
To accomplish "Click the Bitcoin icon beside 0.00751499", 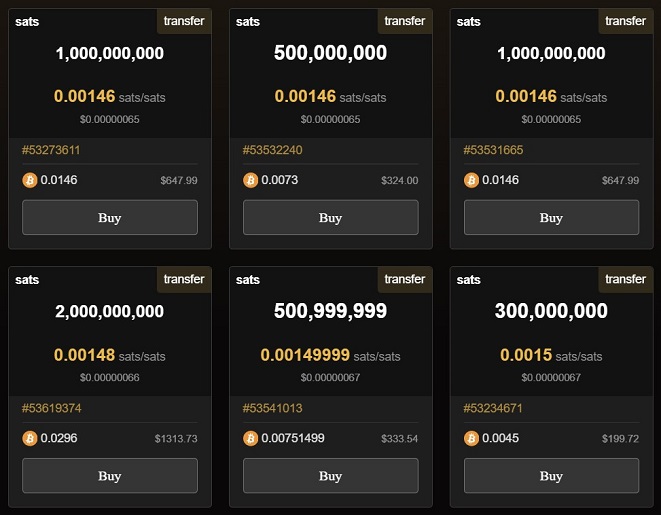I will pos(250,438).
